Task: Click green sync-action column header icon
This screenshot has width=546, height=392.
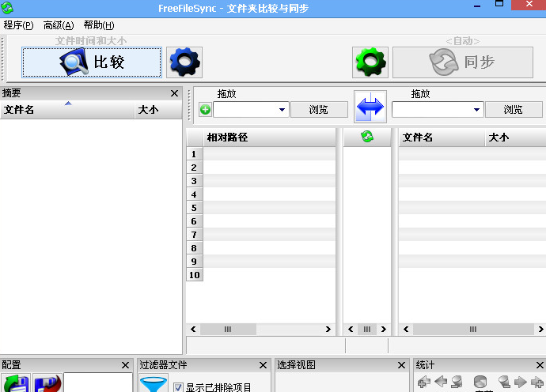Action: [367, 137]
